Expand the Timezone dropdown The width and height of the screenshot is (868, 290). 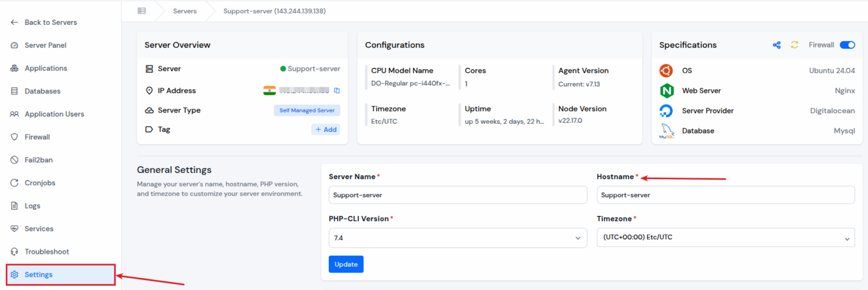(x=726, y=237)
